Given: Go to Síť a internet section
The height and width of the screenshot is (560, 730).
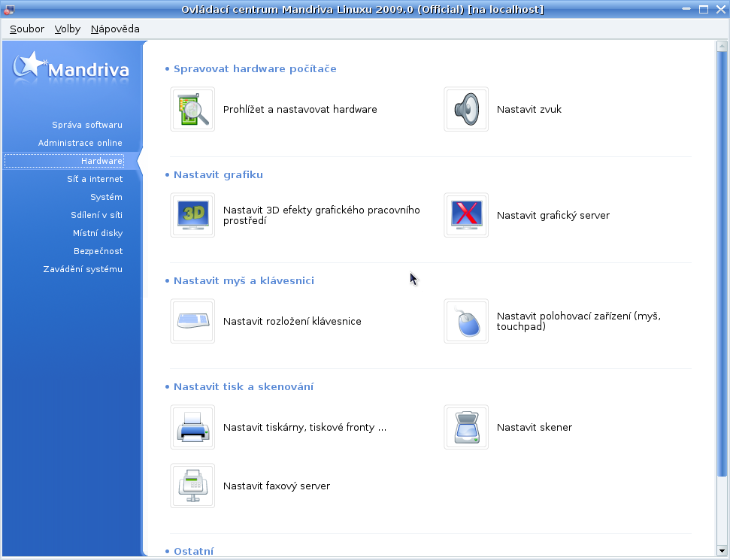Looking at the screenshot, I should [x=95, y=179].
